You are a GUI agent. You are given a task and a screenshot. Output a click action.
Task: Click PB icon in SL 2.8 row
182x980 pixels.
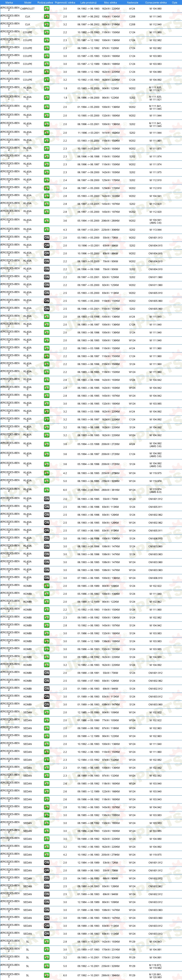[x=47, y=942]
